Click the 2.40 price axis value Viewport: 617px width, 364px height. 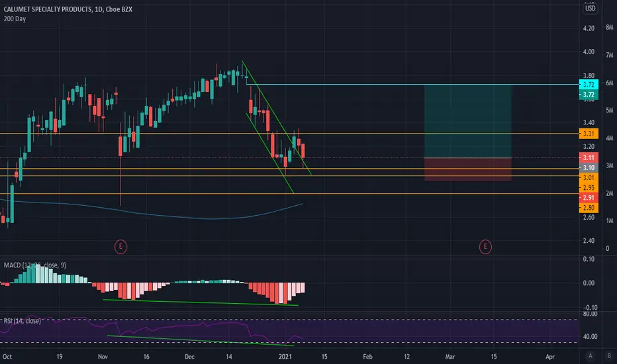589,240
